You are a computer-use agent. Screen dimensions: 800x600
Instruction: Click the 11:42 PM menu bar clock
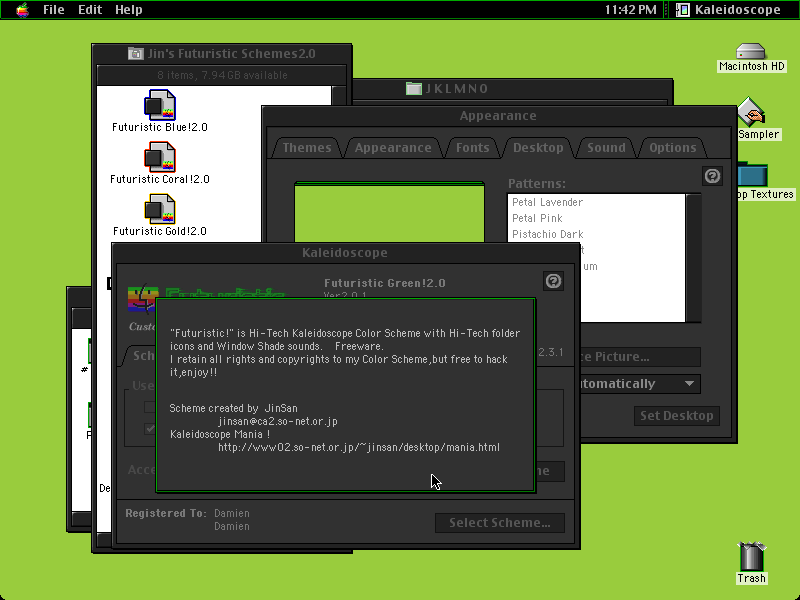point(631,10)
